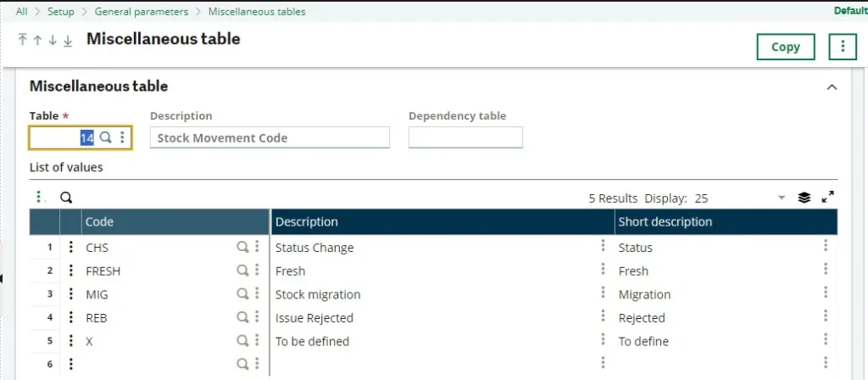
Task: Click the lookup magnifier in the X code cell
Action: tap(242, 341)
